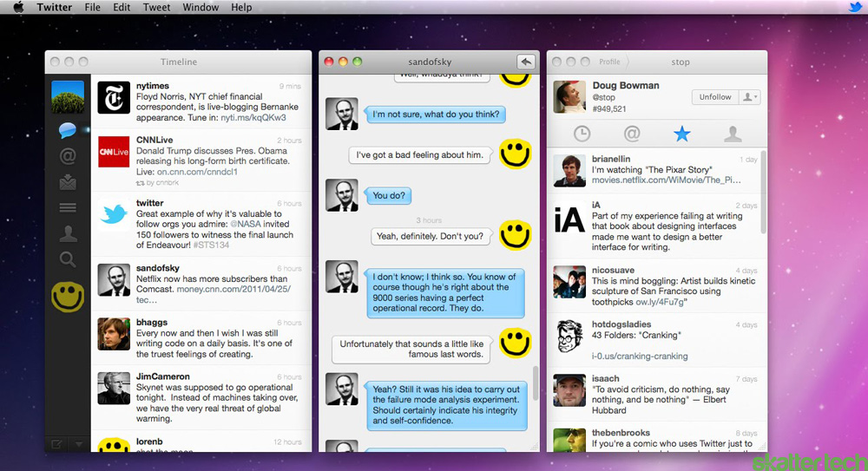868x471 pixels.
Task: Click sandofsky avatar in Timeline list
Action: tap(114, 280)
